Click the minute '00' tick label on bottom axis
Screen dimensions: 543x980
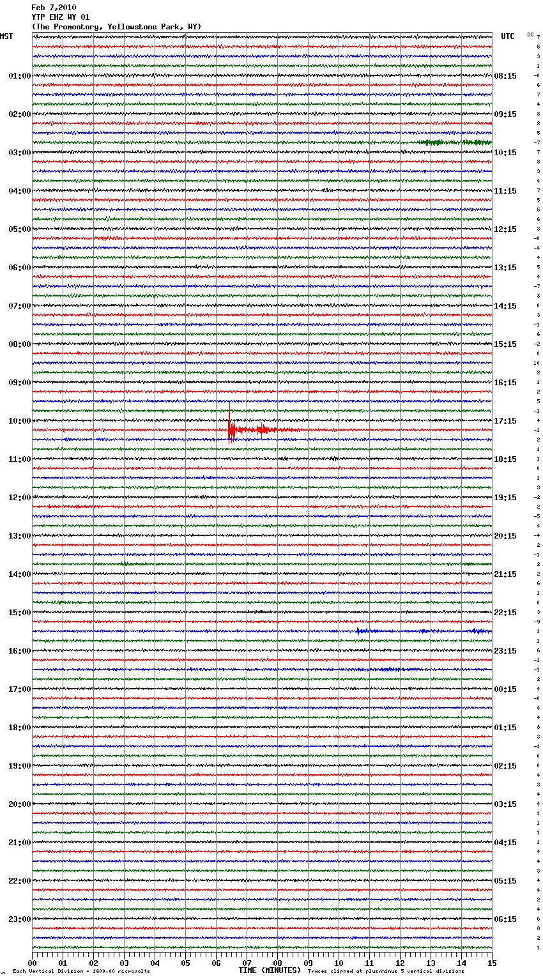click(32, 963)
